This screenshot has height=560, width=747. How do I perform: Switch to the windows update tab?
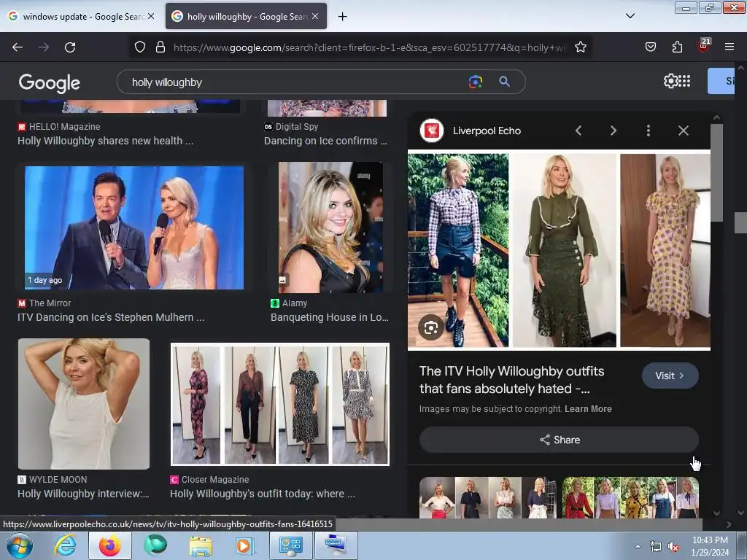[x=81, y=16]
